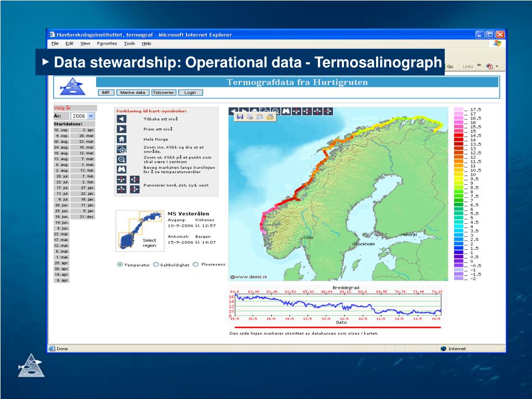Screen dimensions: 532x399
Task: Select the middle region box in the mini map
Action: (x=136, y=227)
